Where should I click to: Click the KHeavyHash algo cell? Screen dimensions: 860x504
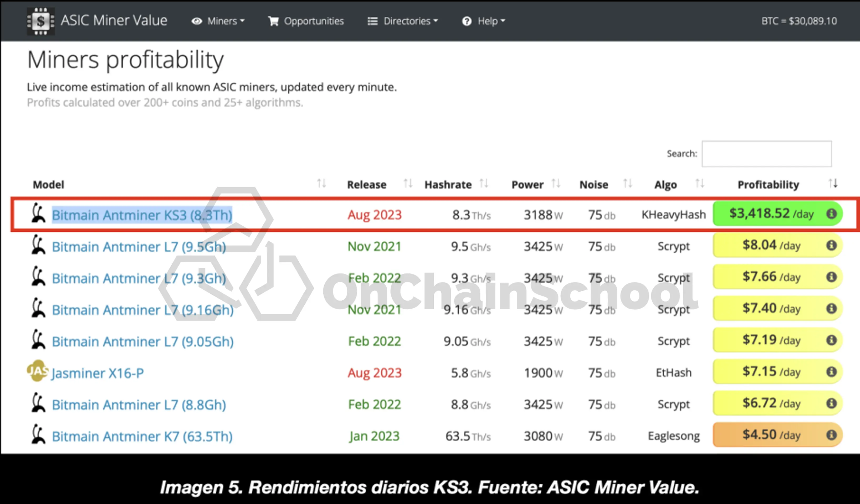(674, 215)
